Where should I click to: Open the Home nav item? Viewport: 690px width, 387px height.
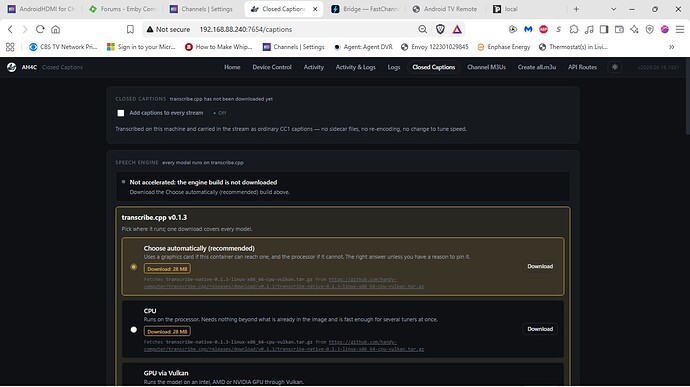point(232,67)
